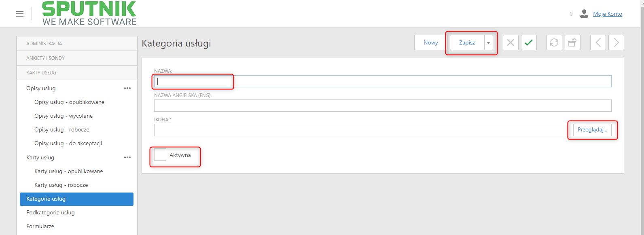Toggle the Aktywna checkbox
The height and width of the screenshot is (235, 644).
coord(160,155)
